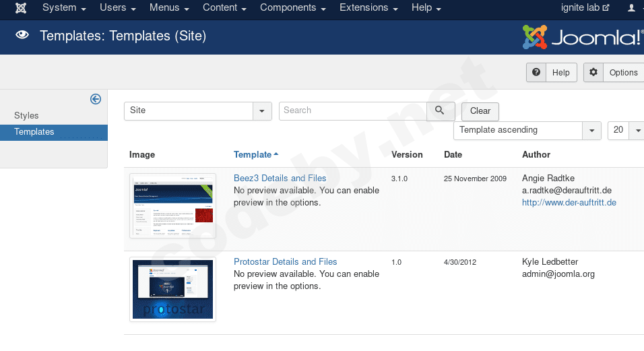Go to Styles in the sidebar
Image resolution: width=644 pixels, height=351 pixels.
coord(26,115)
